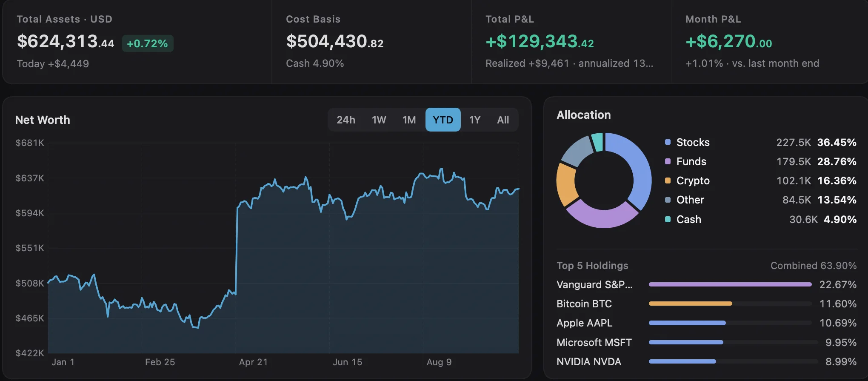868x381 pixels.
Task: Click the Funds 28.76% percentage
Action: (837, 161)
